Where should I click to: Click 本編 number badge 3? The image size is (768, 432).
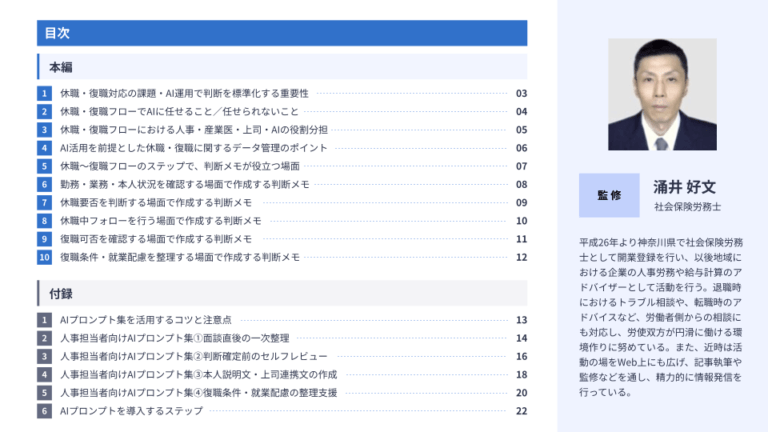[44, 129]
